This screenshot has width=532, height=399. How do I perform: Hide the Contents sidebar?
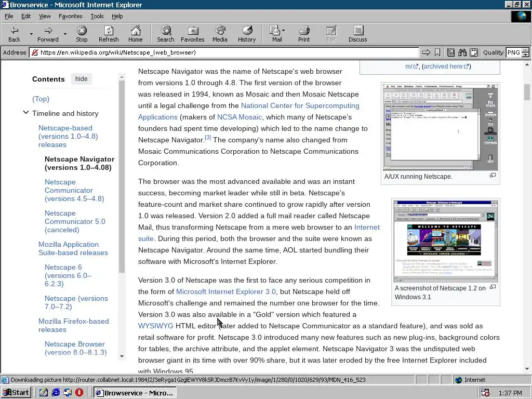tap(81, 79)
